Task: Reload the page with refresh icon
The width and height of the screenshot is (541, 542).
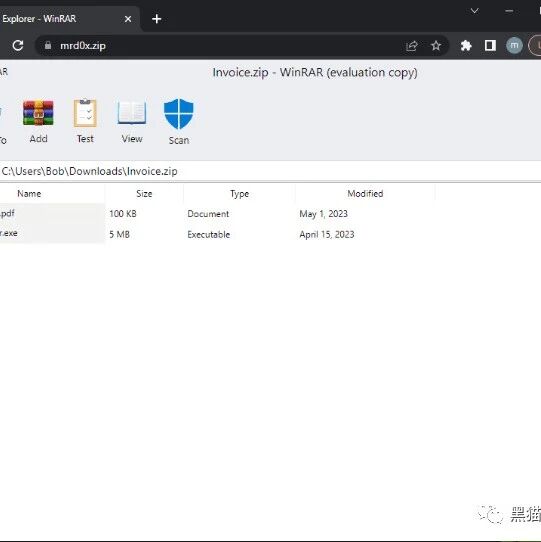Action: tap(18, 46)
